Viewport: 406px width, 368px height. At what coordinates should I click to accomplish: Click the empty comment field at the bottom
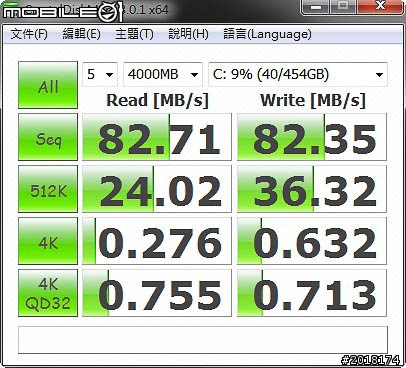tap(203, 340)
